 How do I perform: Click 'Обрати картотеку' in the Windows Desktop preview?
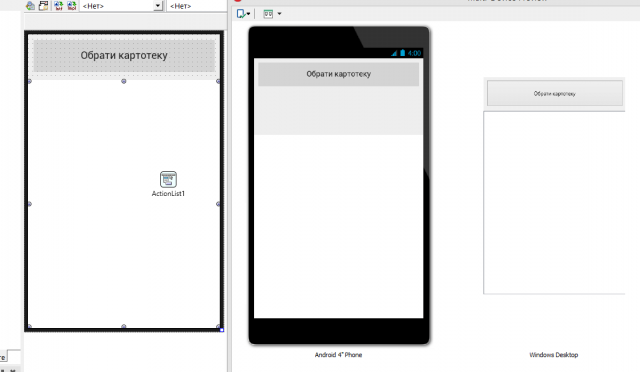coord(555,94)
